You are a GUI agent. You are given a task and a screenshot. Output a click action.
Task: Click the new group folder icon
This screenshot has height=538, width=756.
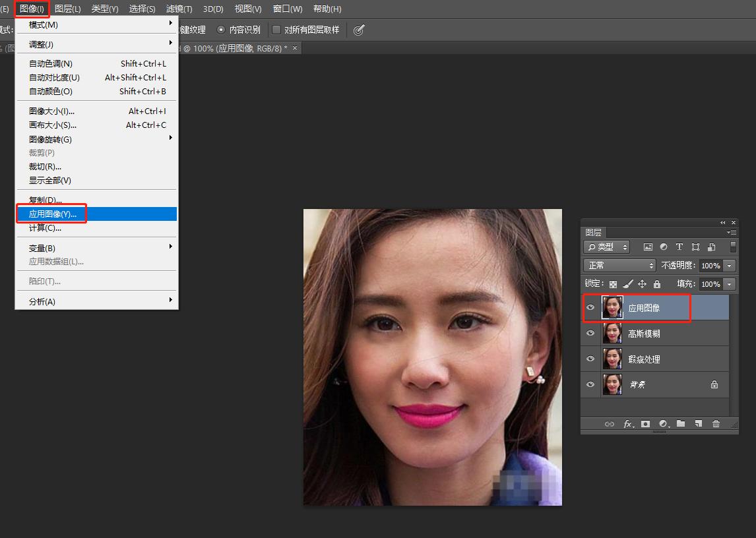pos(681,424)
